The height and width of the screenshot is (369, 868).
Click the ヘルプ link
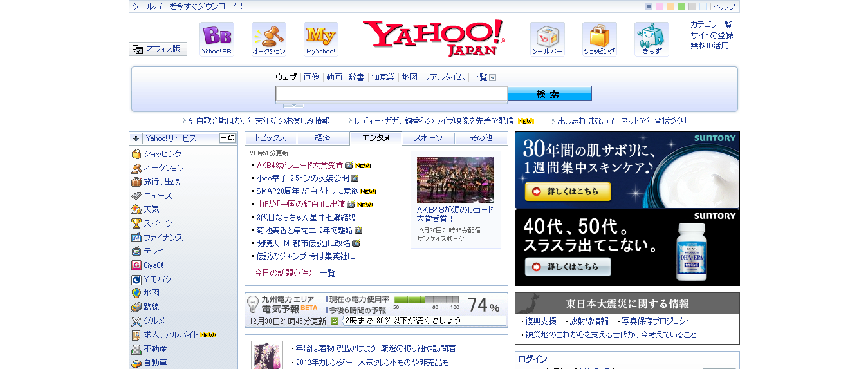point(725,6)
